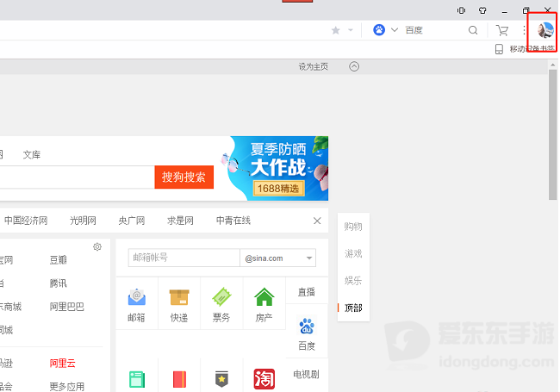Image resolution: width=560 pixels, height=392 pixels.
Task: Open the 腾讯 link
Action: coord(59,283)
